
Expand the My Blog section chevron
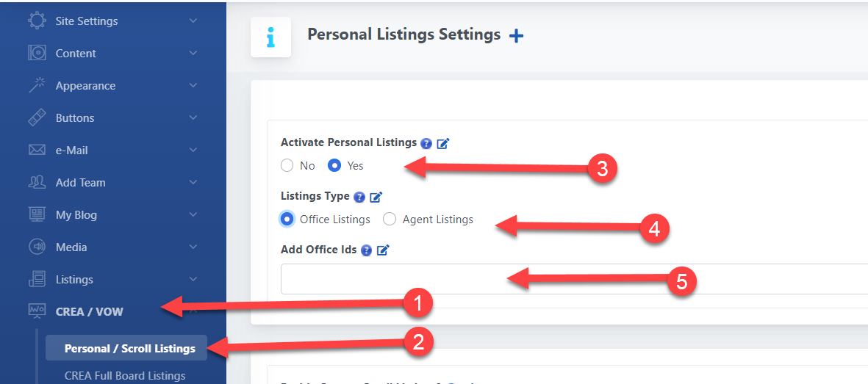193,215
